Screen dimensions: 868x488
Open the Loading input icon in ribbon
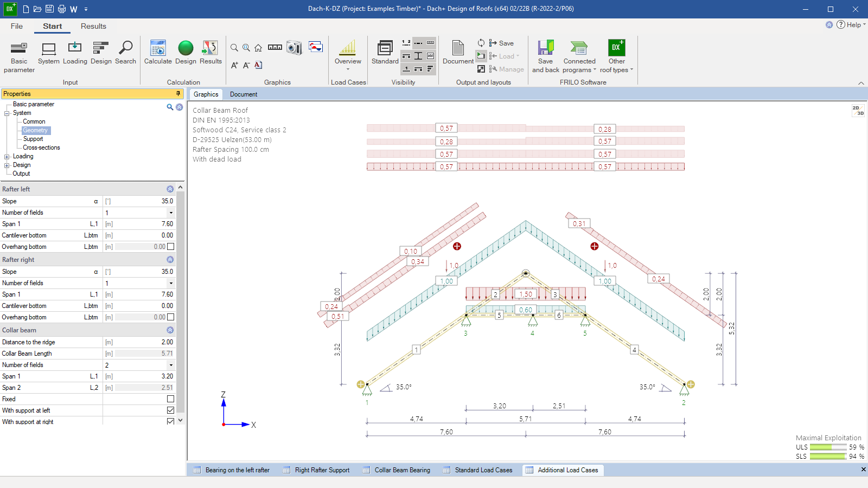[75, 53]
